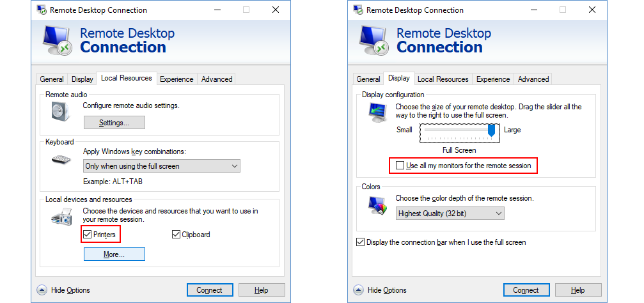Screen dimensions: 644x303
Task: Click the More... devices button
Action: (x=114, y=254)
